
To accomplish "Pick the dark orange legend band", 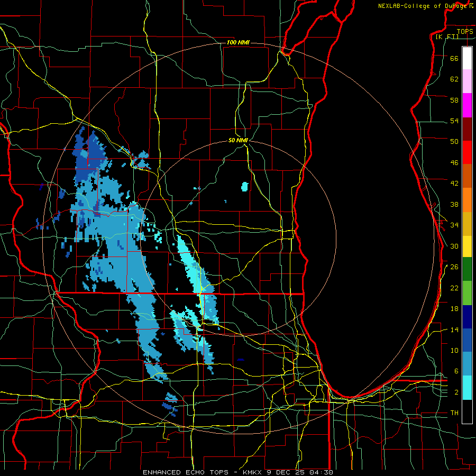I will [x=467, y=176].
